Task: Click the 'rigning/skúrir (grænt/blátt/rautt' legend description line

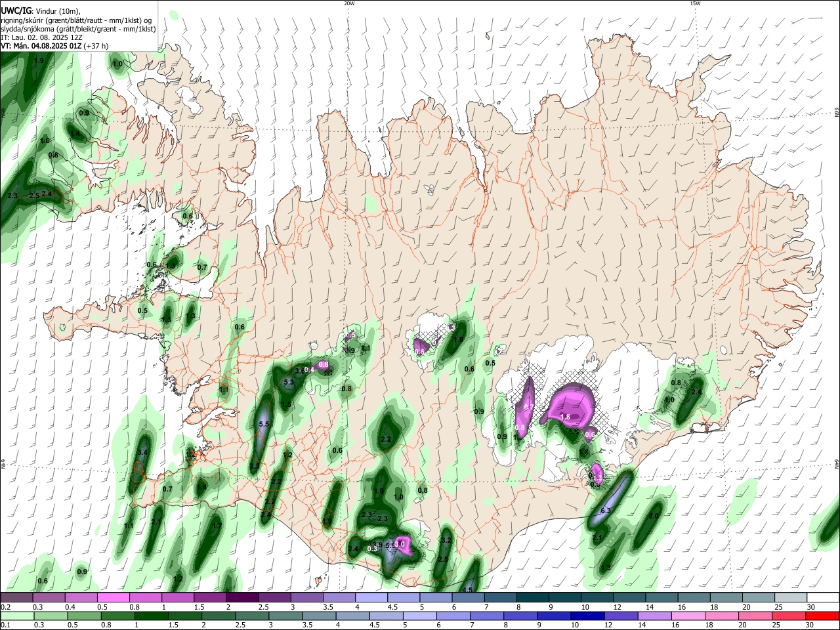Action: pyautogui.click(x=76, y=20)
